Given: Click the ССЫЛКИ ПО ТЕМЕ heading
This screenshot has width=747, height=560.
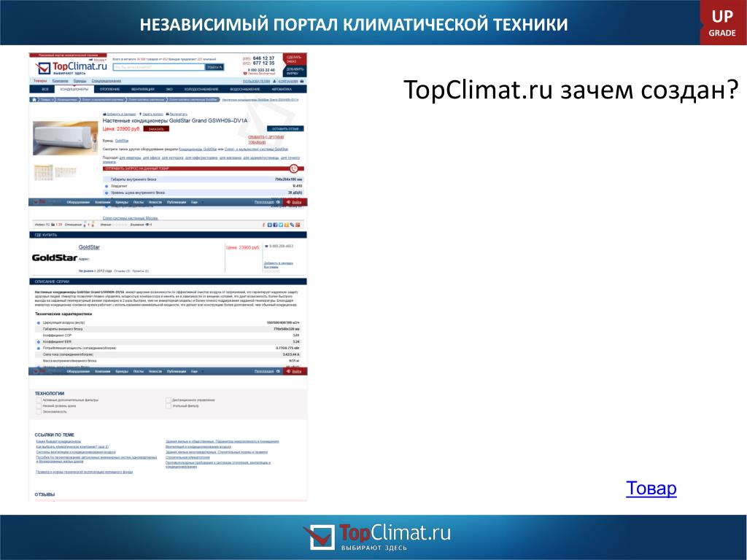Looking at the screenshot, I should (x=54, y=435).
